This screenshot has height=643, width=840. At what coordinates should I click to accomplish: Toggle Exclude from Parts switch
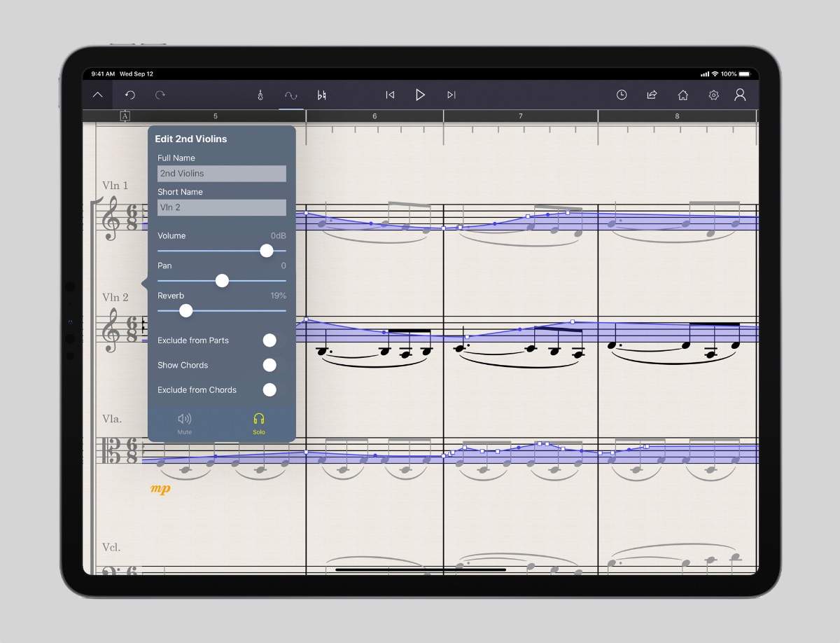click(269, 340)
